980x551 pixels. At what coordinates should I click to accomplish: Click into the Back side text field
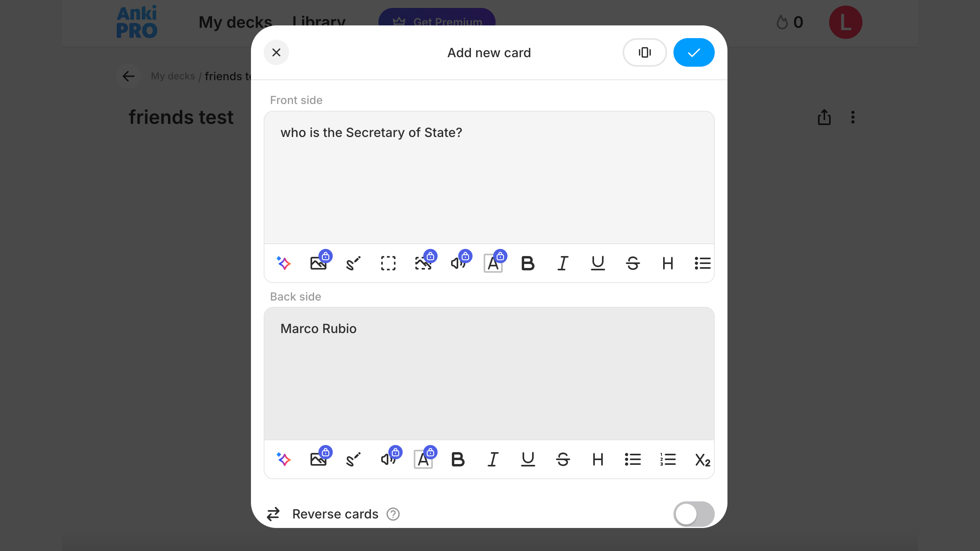[489, 373]
